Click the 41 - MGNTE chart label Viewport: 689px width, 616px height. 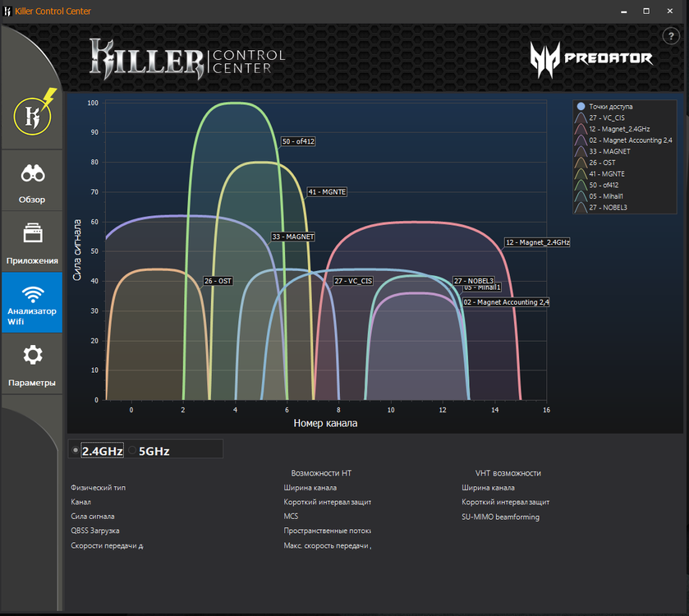pos(327,191)
